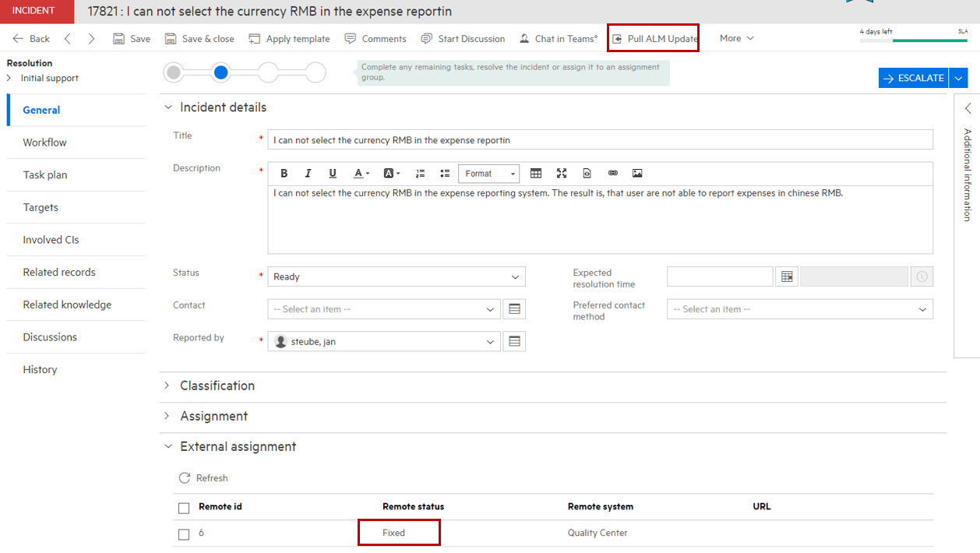This screenshot has width=980, height=553.
Task: Click the Refresh icon in External assignment
Action: click(184, 477)
